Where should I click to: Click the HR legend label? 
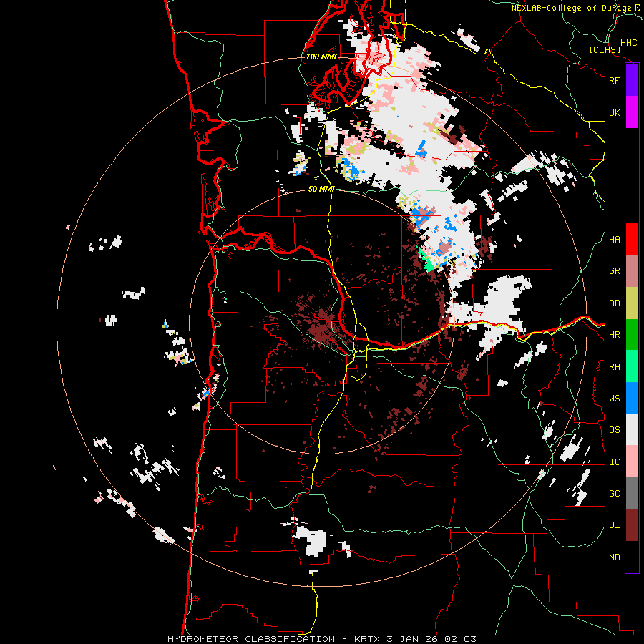[614, 335]
